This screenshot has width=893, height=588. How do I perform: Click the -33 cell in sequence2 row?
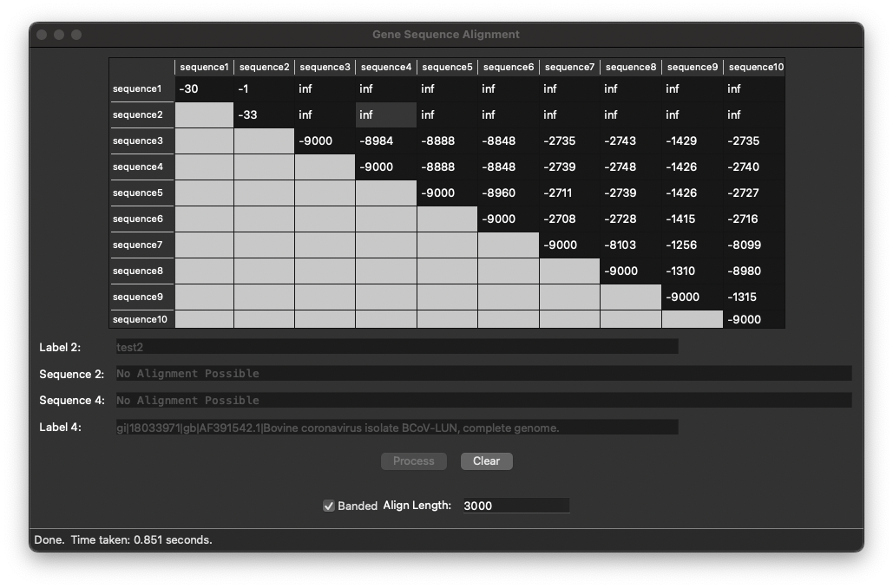pyautogui.click(x=264, y=115)
